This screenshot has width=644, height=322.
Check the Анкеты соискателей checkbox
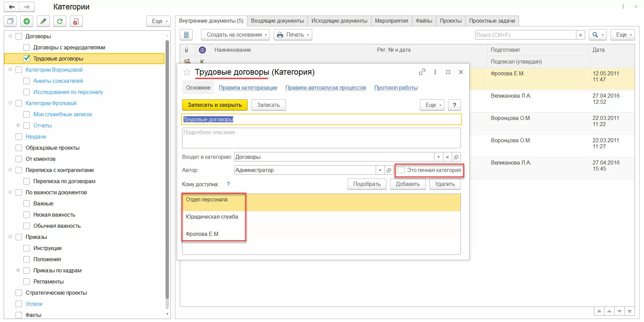coord(27,81)
